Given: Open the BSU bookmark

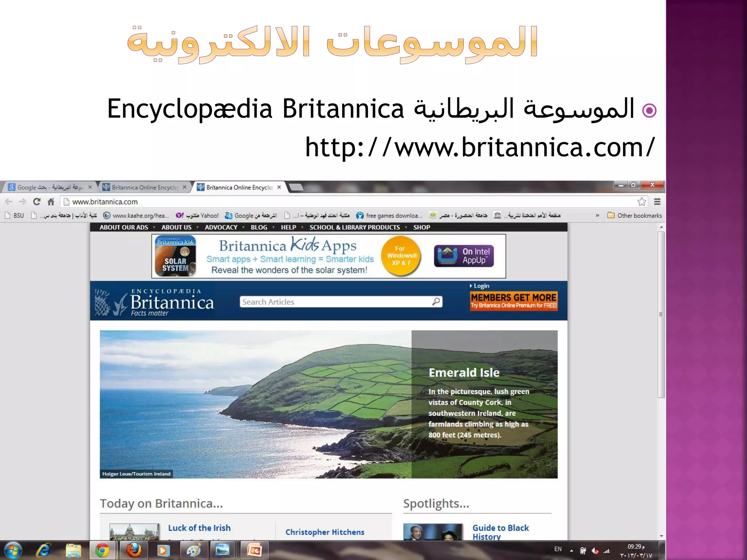Looking at the screenshot, I should [x=15, y=215].
